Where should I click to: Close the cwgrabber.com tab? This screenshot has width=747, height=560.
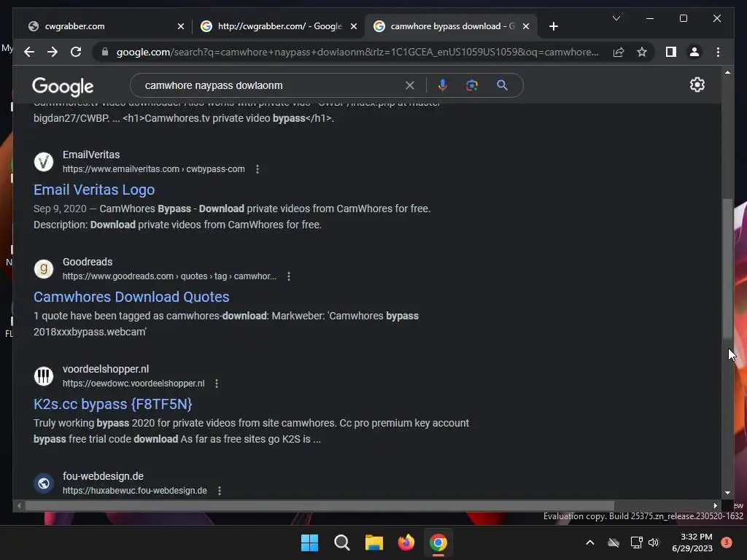click(x=181, y=26)
